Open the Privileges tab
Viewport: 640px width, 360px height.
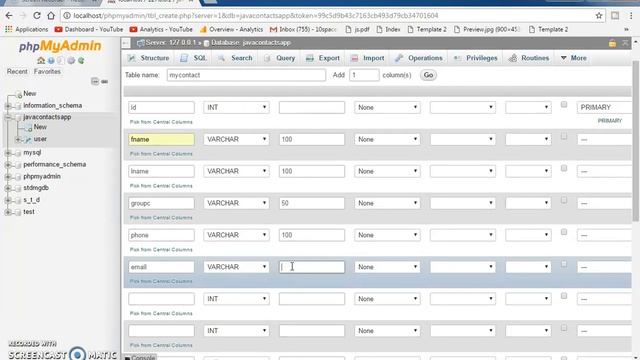[476, 58]
